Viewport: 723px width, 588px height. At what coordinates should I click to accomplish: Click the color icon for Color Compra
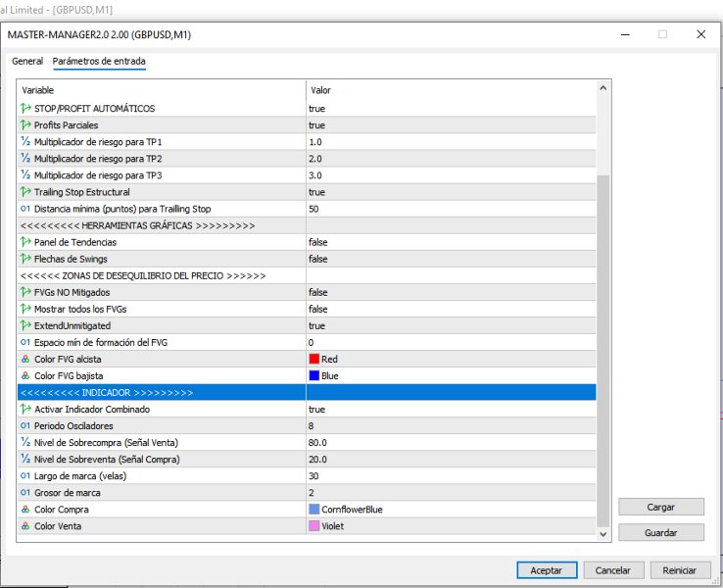25,510
